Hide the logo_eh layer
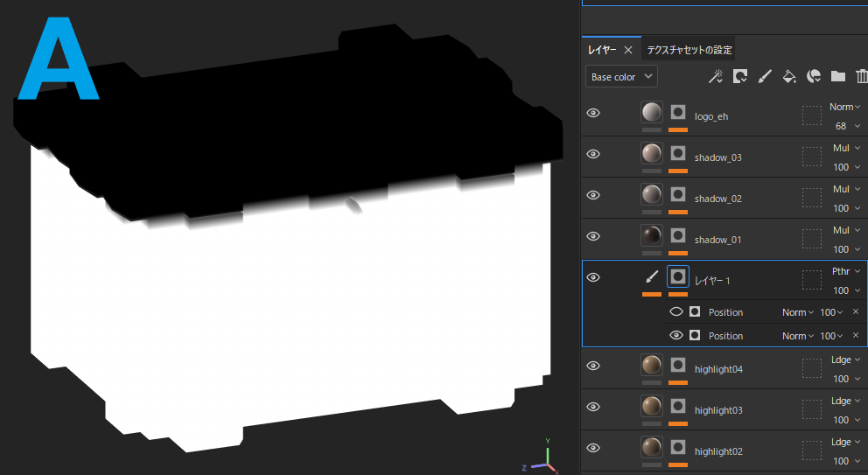This screenshot has height=475, width=868. (593, 113)
